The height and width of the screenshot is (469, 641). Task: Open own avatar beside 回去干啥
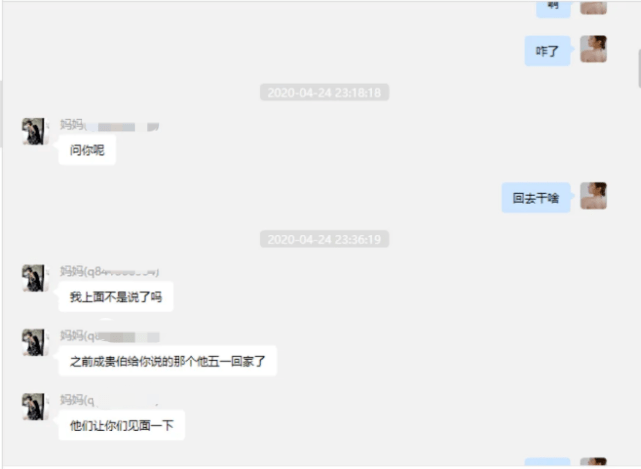pos(593,196)
